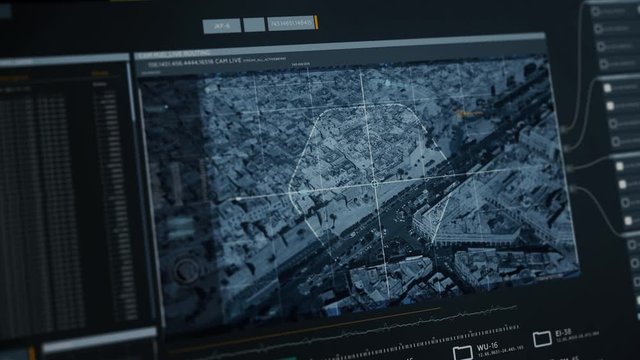Image resolution: width=640 pixels, height=360 pixels.
Task: Click the blank button beside JKF-6
Action: coord(254,24)
